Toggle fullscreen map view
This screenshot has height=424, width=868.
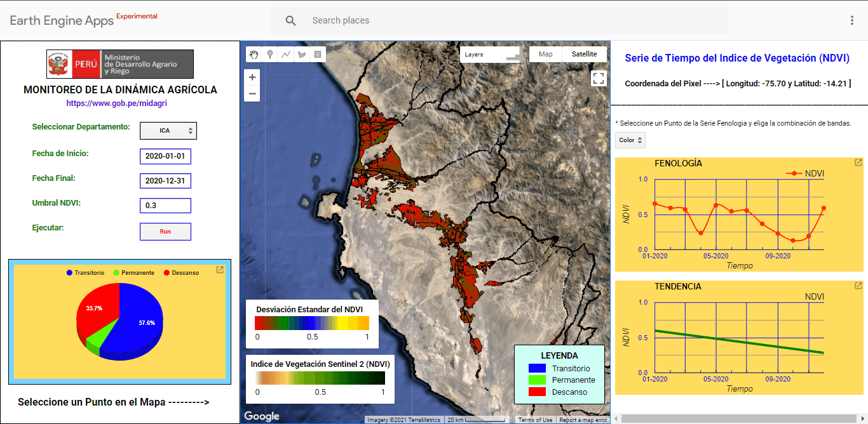[598, 78]
